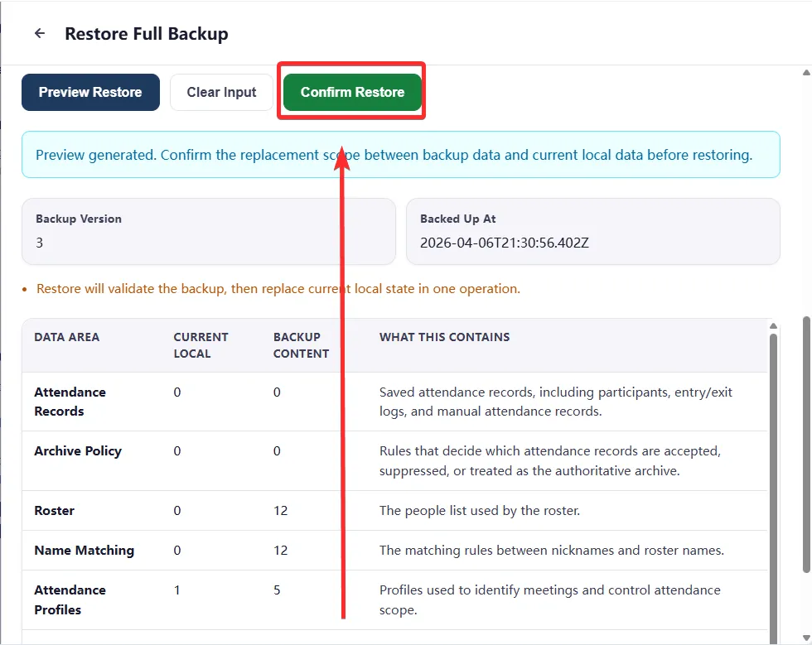Click Name Matching backup content value 12
Screen dimensions: 812x645
(x=281, y=551)
